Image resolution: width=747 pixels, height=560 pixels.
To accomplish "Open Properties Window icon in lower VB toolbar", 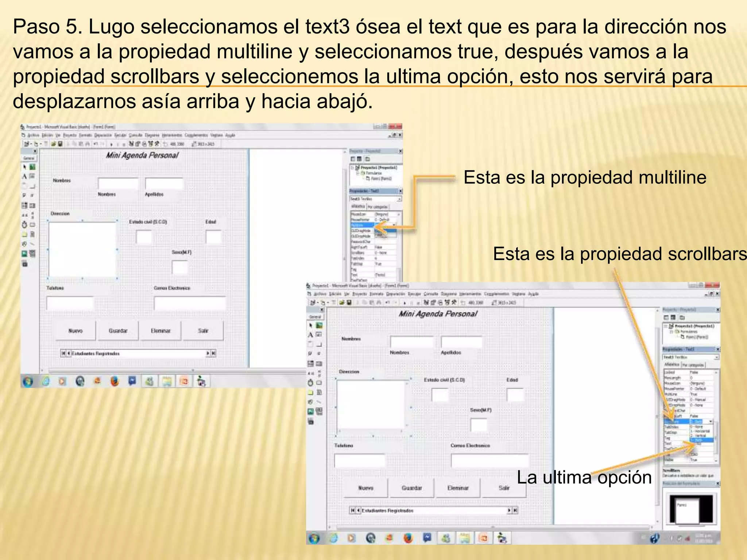I will [433, 303].
